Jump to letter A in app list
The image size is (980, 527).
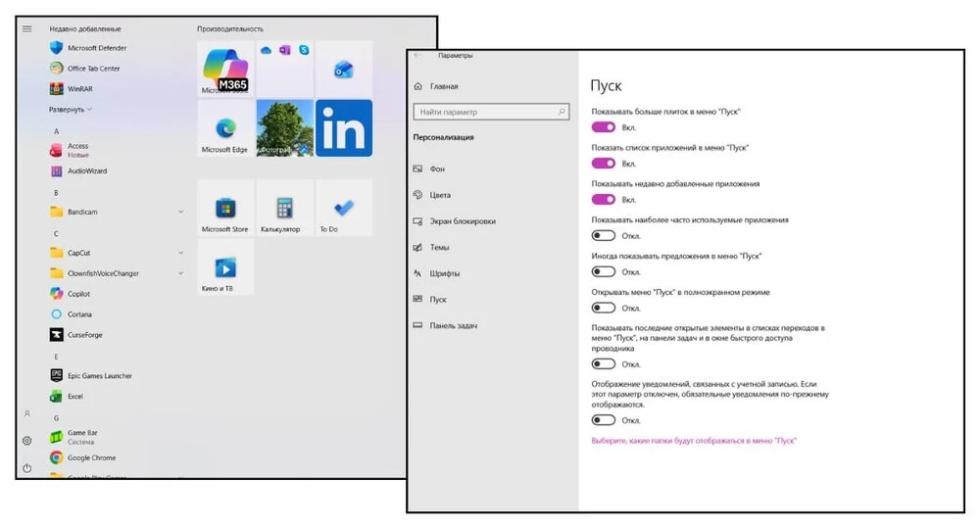[x=56, y=131]
